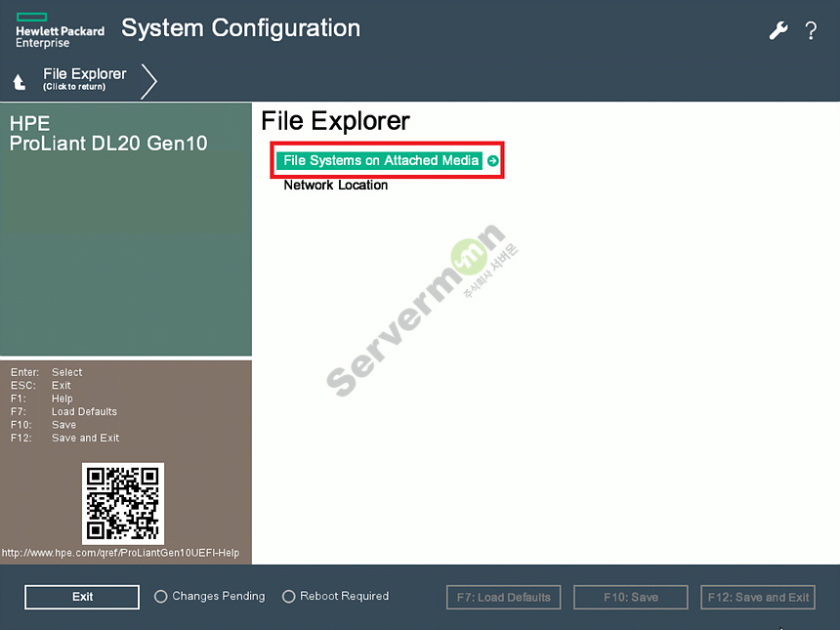Open File Systems on Attached Media
This screenshot has width=840, height=630.
click(380, 160)
